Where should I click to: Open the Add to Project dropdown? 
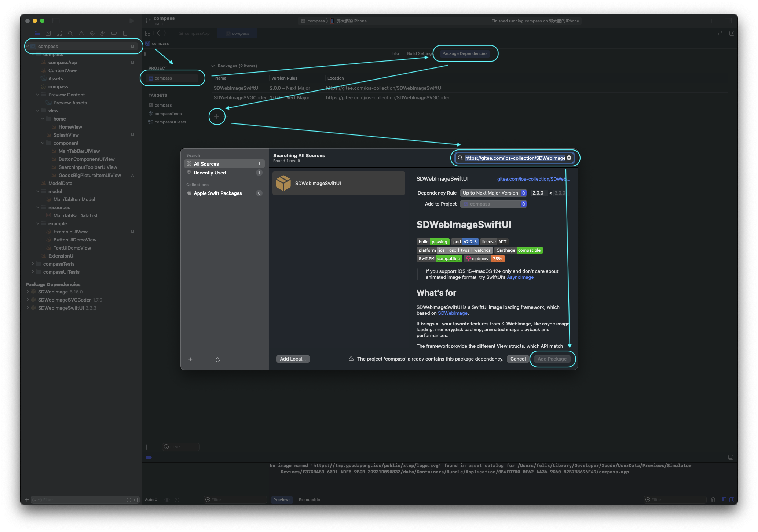coord(494,204)
